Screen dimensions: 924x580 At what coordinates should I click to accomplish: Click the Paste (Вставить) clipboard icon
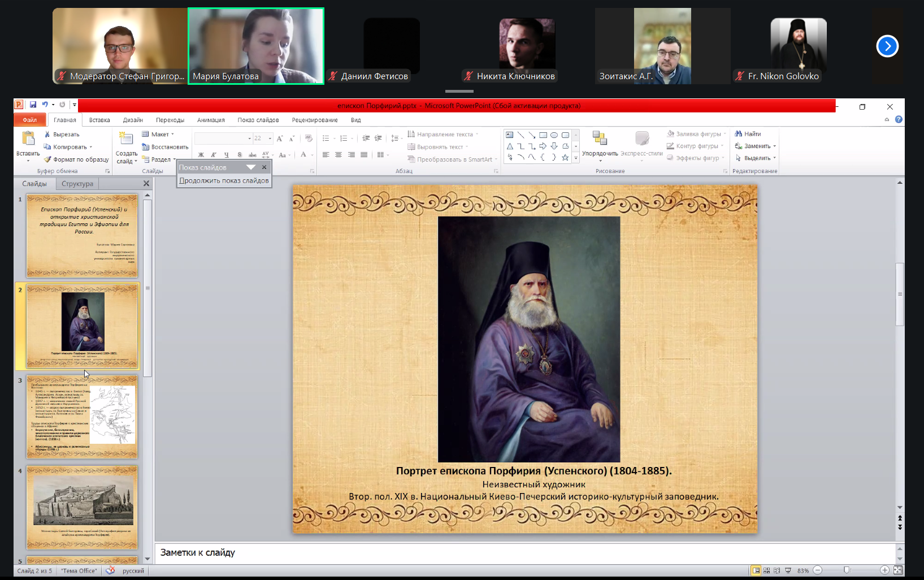pyautogui.click(x=28, y=139)
